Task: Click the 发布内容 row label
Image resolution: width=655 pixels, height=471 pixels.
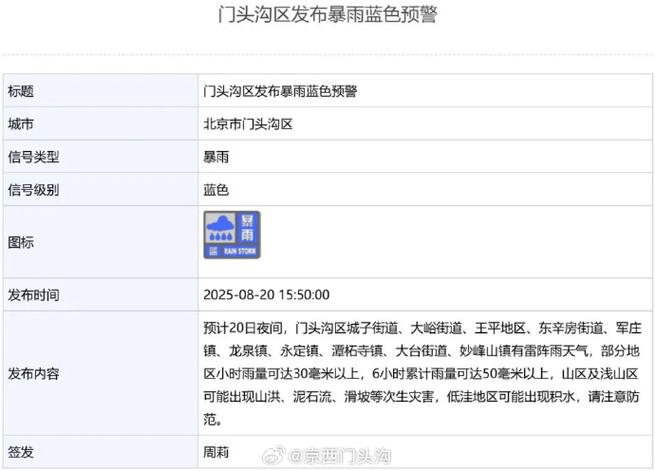Action: (33, 373)
